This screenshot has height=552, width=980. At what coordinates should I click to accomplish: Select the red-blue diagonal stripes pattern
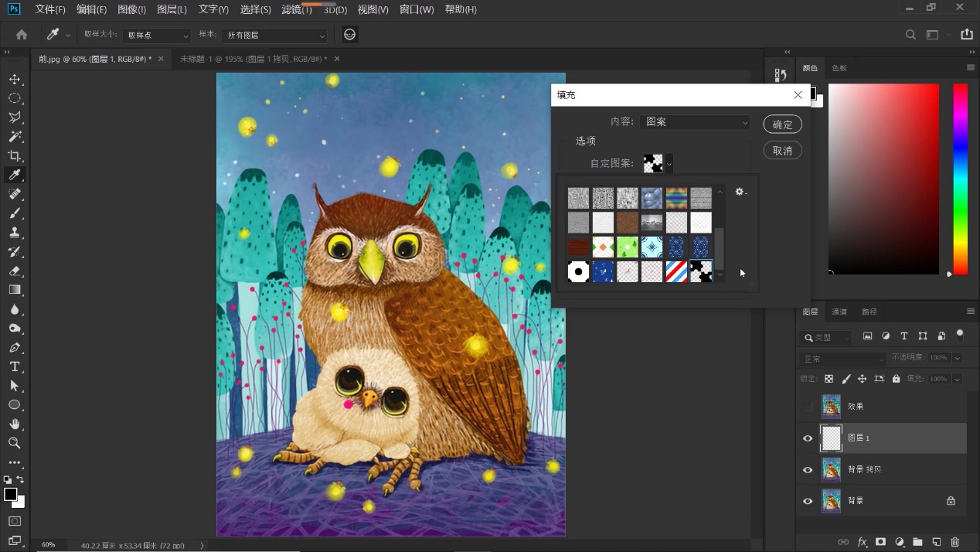[x=676, y=271]
